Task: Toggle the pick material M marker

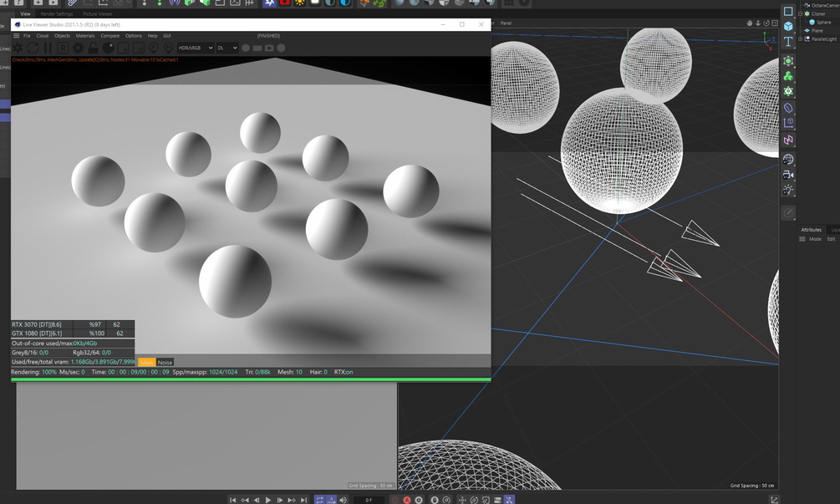Action: click(168, 48)
